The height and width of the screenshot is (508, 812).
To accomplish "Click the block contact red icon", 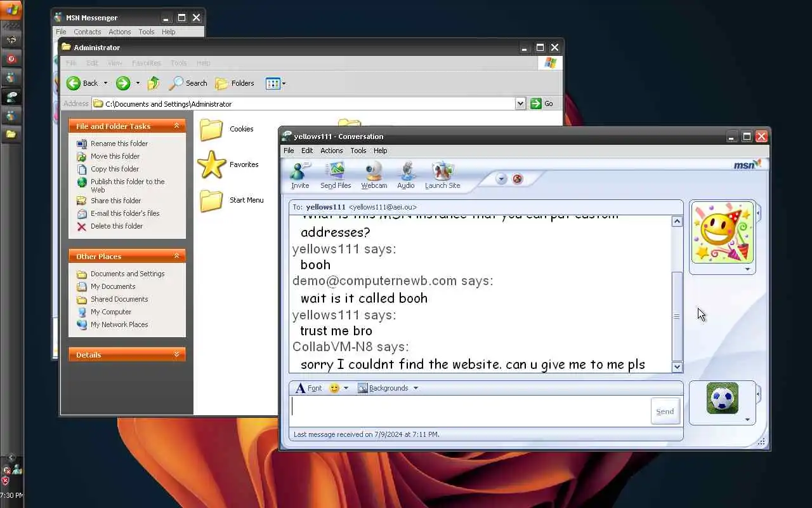I will pos(518,179).
